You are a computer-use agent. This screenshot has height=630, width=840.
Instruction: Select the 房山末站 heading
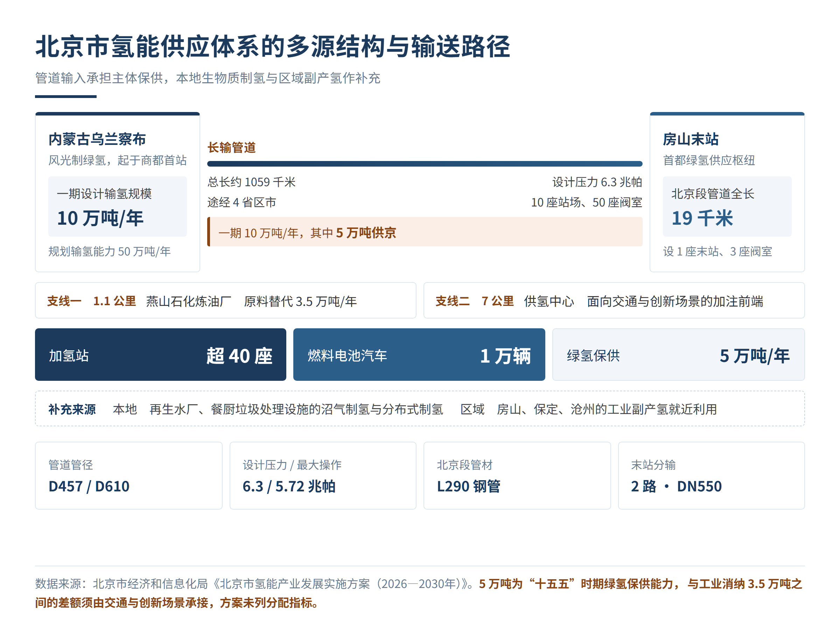[x=691, y=139]
